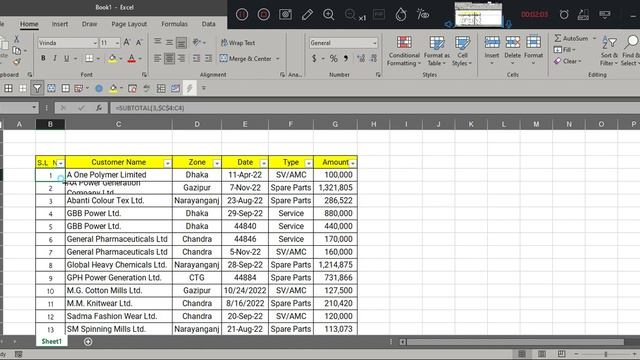640x360 pixels.
Task: Apply red font color
Action: (131, 58)
